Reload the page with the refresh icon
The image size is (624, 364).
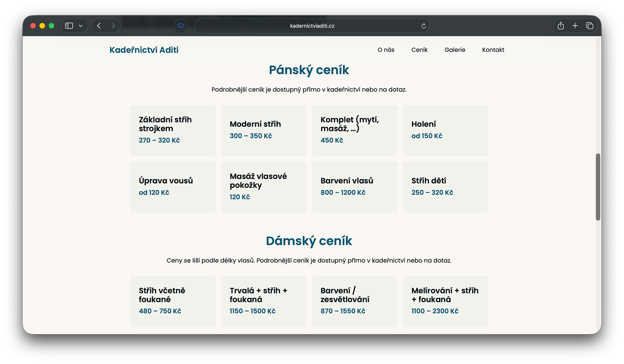(423, 26)
